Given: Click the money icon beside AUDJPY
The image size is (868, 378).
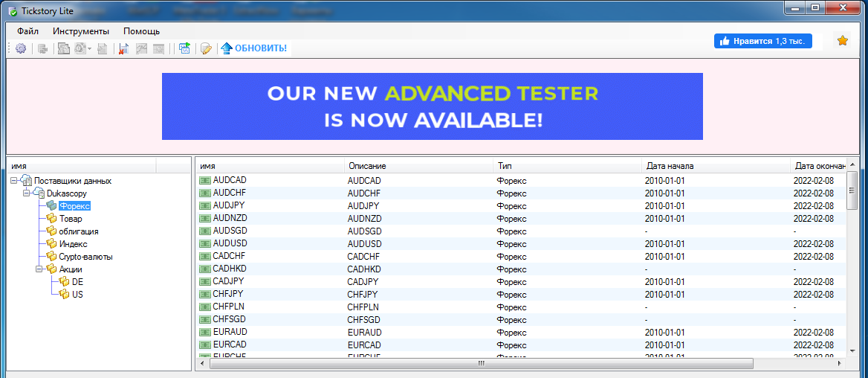Looking at the screenshot, I should pos(205,205).
